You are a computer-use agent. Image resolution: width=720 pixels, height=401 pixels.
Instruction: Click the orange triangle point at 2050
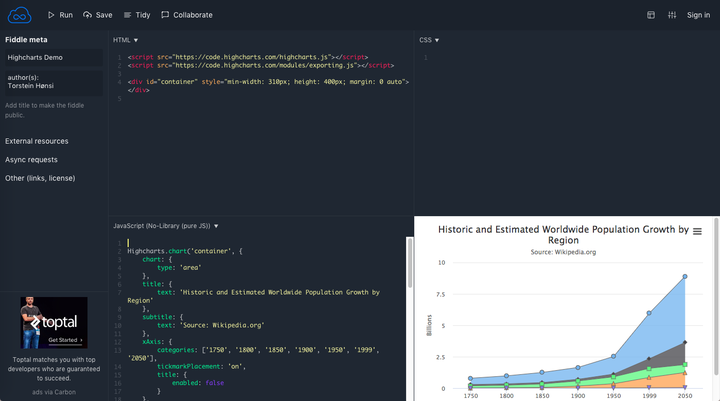coord(685,373)
